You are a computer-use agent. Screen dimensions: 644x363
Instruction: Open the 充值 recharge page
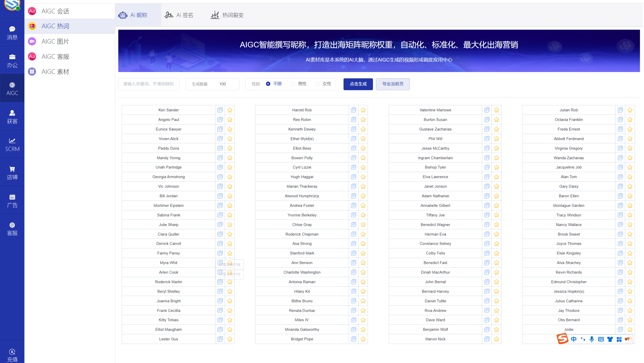click(12, 354)
